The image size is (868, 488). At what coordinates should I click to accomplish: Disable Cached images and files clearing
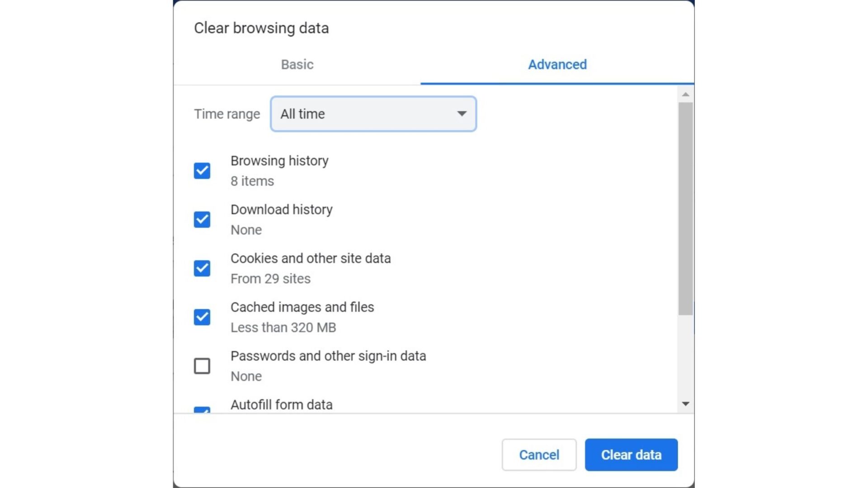tap(202, 317)
